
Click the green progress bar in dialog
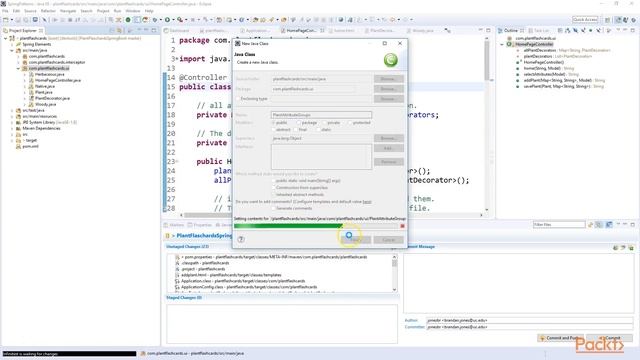click(289, 226)
